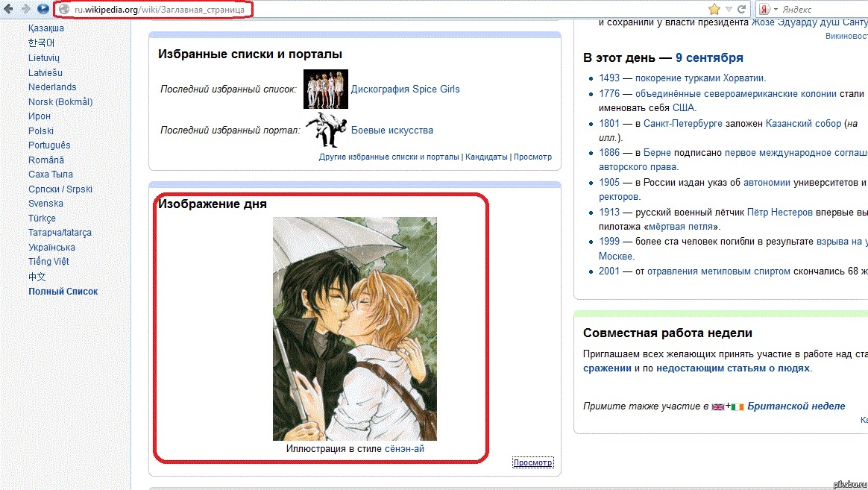The height and width of the screenshot is (490, 868).
Task: Open покорение турками Хорватии link
Action: pyautogui.click(x=700, y=78)
